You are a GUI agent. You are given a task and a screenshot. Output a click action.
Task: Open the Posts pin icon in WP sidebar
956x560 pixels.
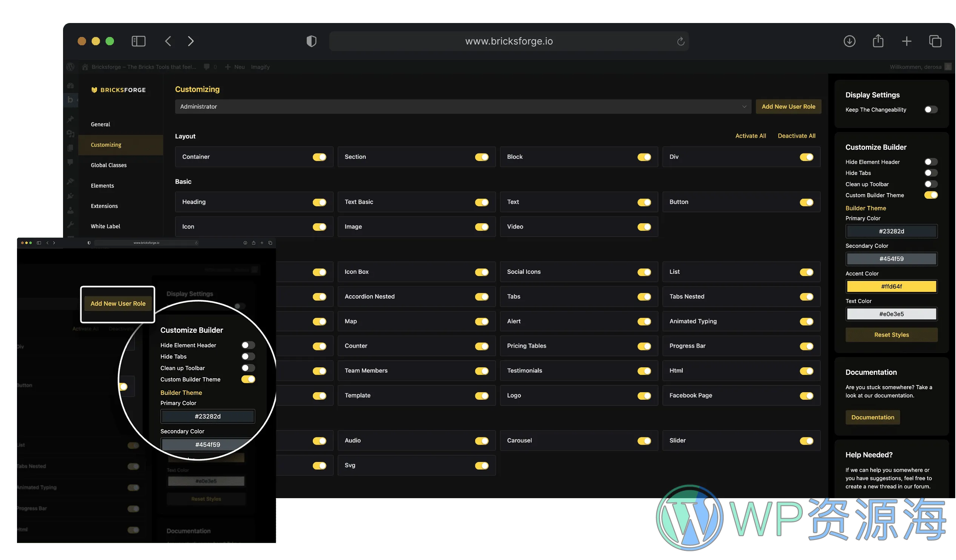[x=70, y=119]
